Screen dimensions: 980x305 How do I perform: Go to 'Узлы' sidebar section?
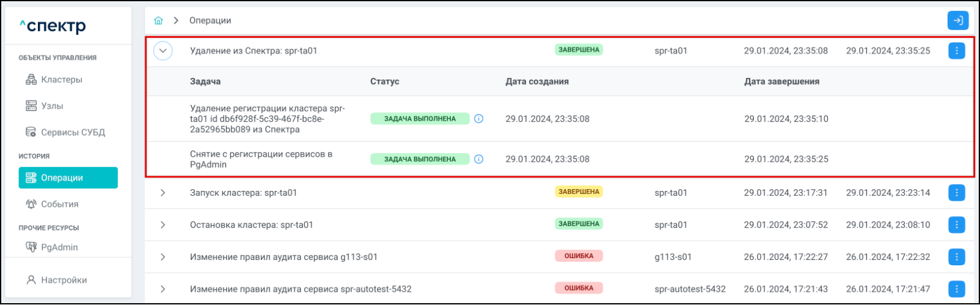pos(52,106)
